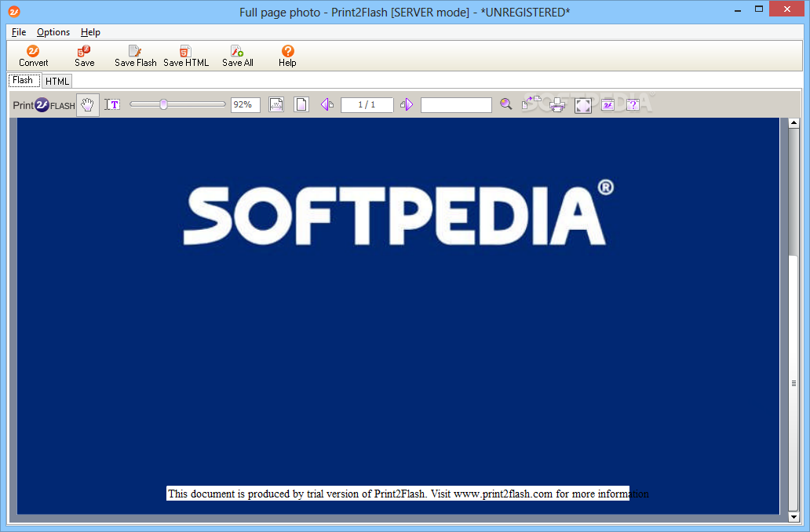The image size is (810, 532).
Task: Close the Print2Flash window
Action: click(x=786, y=9)
